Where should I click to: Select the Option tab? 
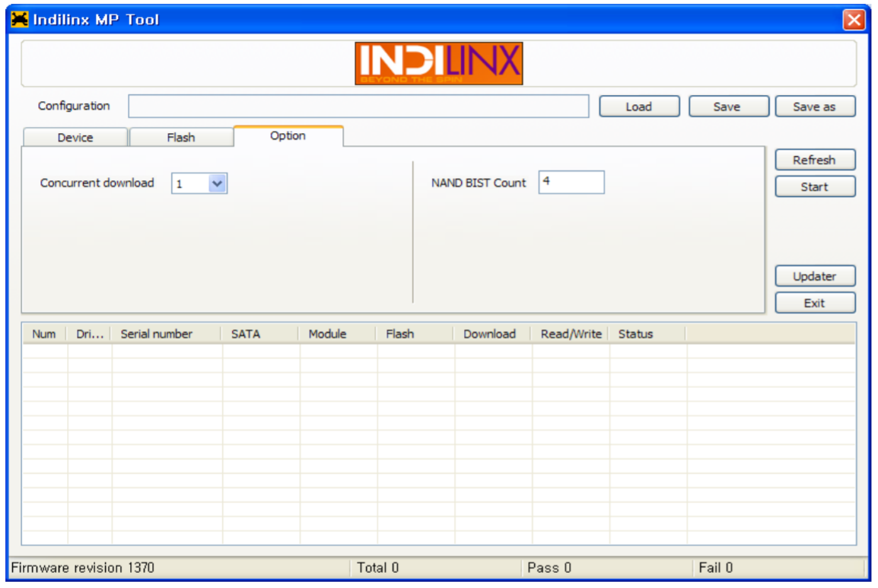tap(288, 136)
